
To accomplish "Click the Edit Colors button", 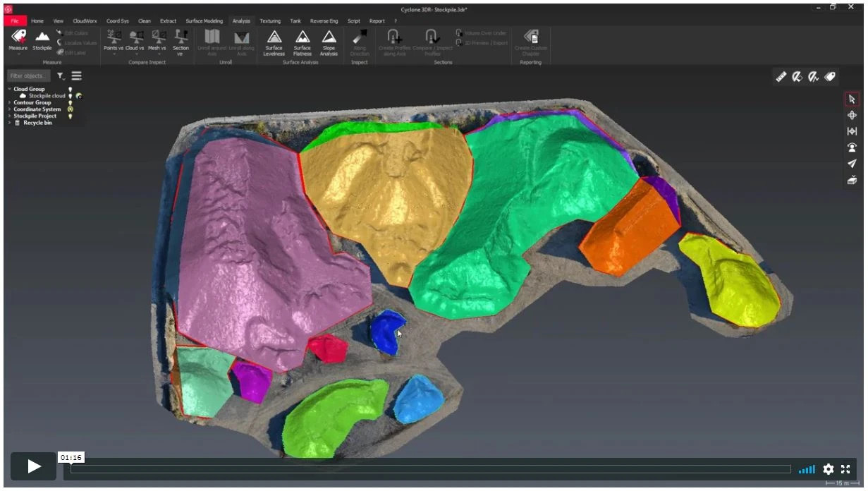I will [73, 33].
